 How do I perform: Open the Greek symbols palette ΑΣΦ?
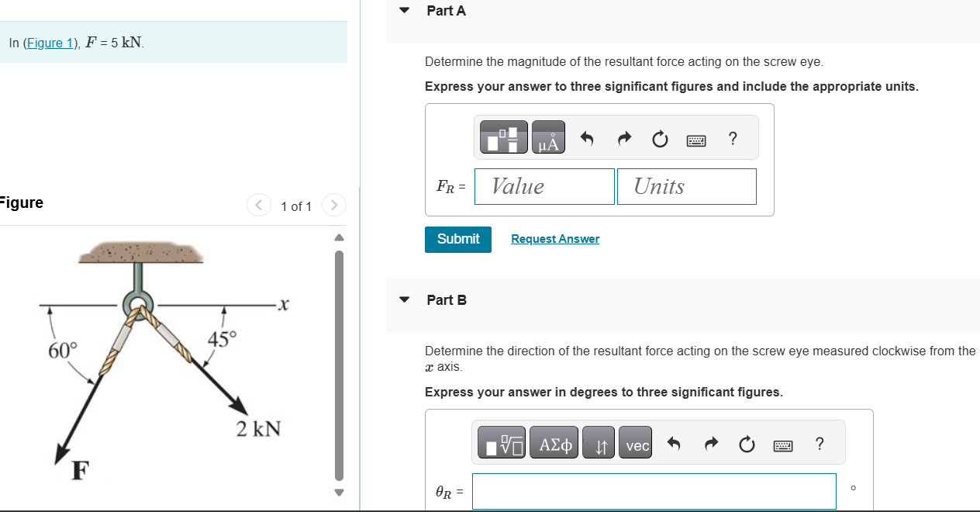click(553, 443)
